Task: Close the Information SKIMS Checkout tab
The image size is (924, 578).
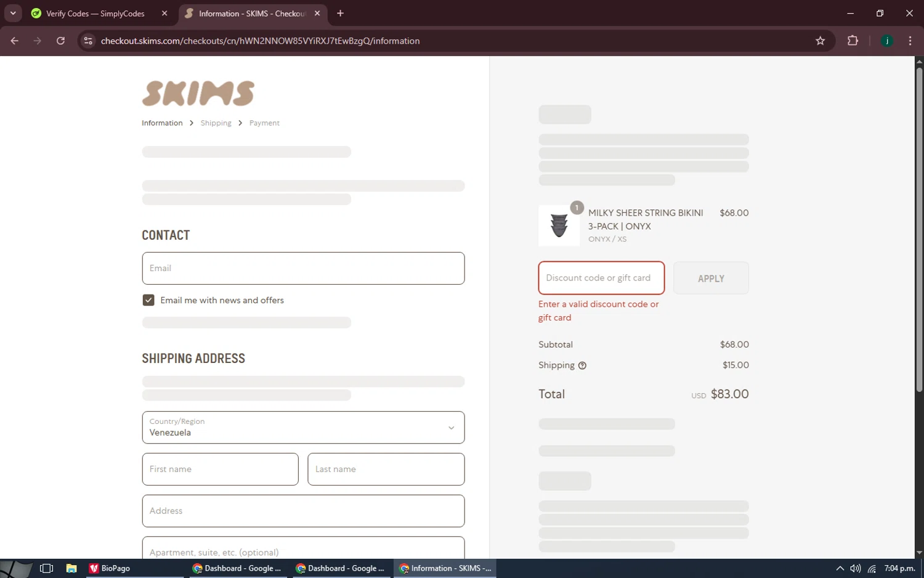Action: click(x=317, y=13)
